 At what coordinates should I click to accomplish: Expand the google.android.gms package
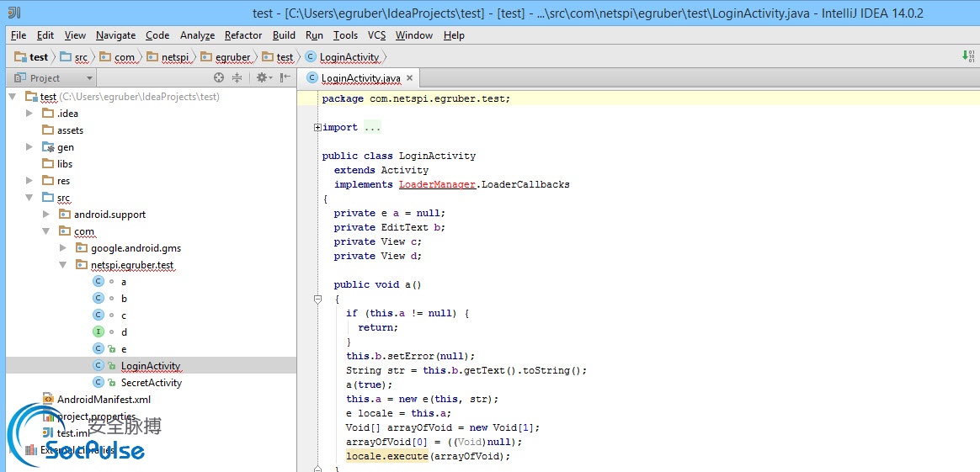(63, 248)
